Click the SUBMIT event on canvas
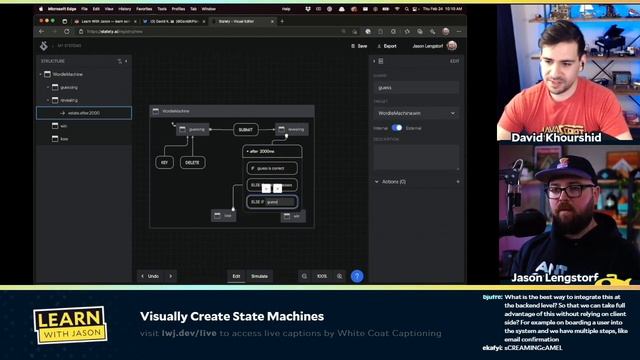Screen dimensions: 640x360 (x=246, y=130)
